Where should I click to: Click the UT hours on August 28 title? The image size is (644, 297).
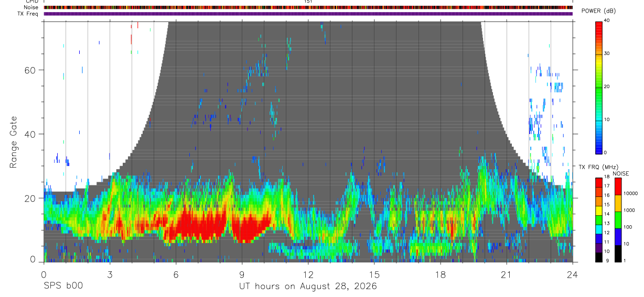(x=308, y=286)
